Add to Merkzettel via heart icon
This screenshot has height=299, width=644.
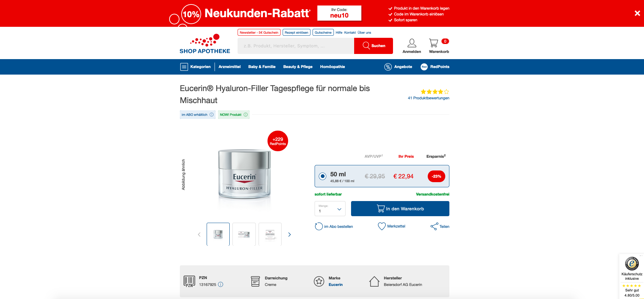pos(382,226)
